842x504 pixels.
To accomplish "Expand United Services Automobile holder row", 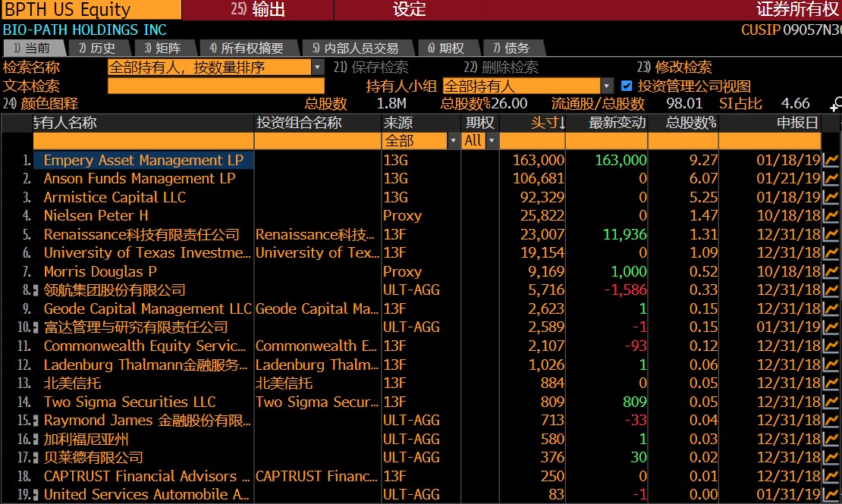I will click(36, 495).
